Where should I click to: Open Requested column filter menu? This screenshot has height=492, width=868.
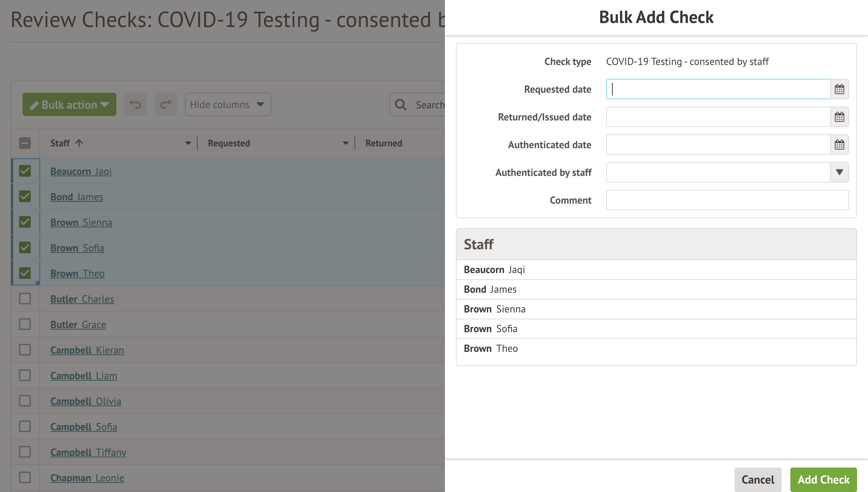coord(345,143)
